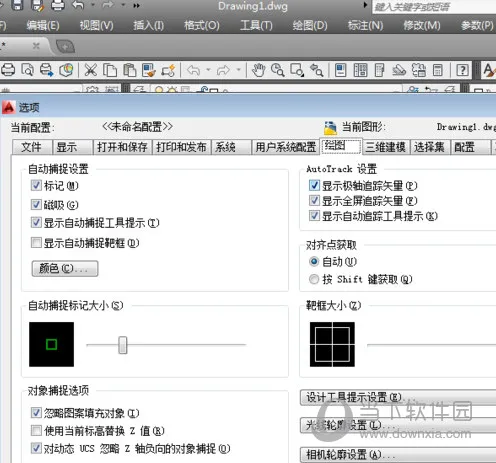Click the Block Editor icon

click(168, 70)
